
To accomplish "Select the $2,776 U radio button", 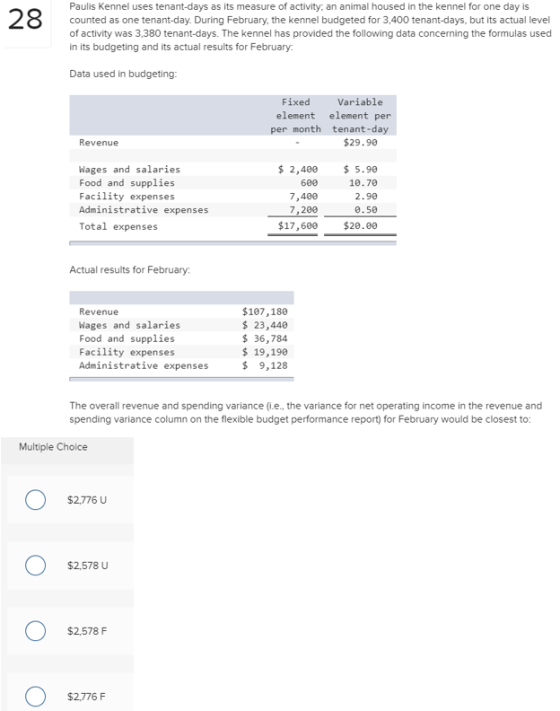I will (x=35, y=500).
